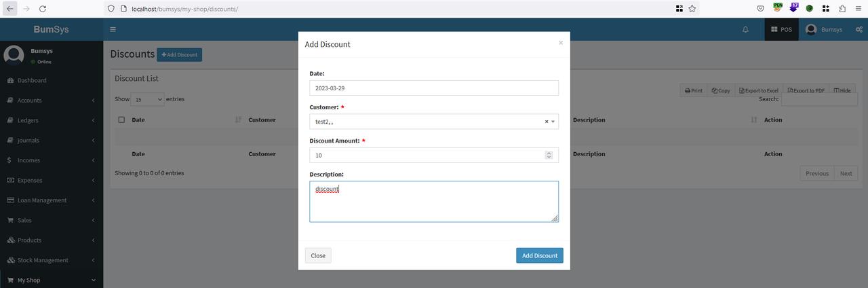Reload the page with the browser refresh icon

pos(43,9)
